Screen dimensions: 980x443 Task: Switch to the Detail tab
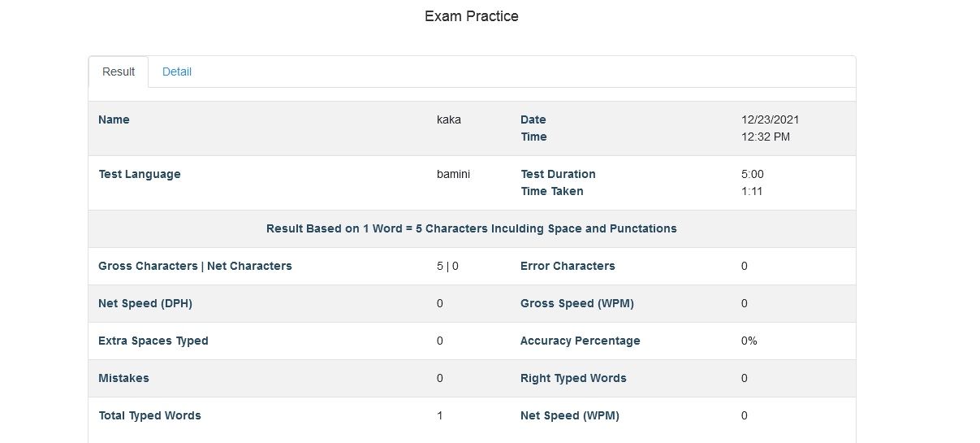pyautogui.click(x=177, y=72)
